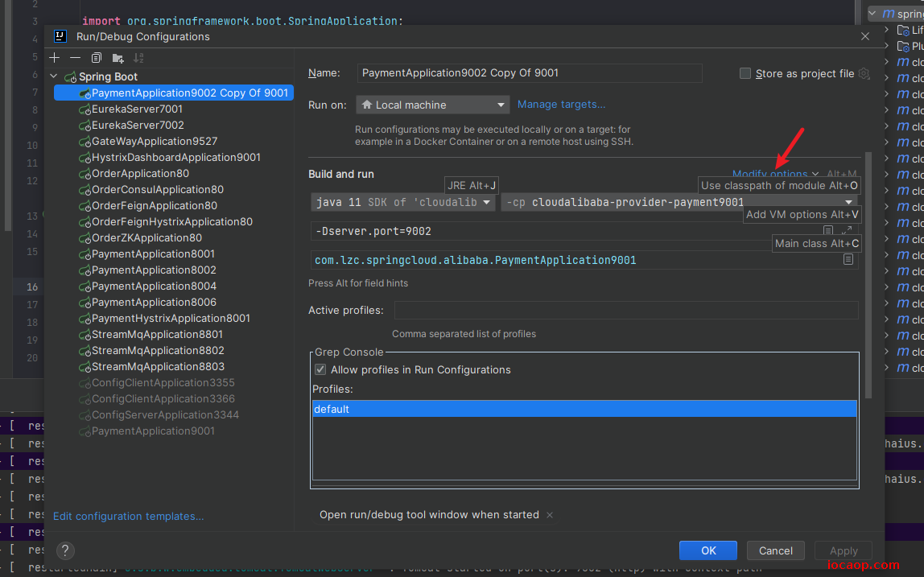Screen dimensions: 924x577
Task: Collapse the Spring Boot tree node
Action: [54, 76]
